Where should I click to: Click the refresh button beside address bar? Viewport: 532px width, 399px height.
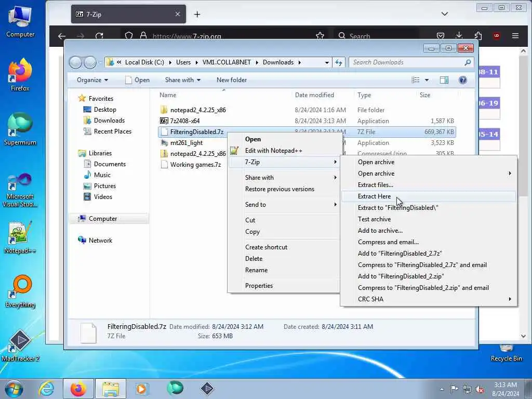pos(339,62)
